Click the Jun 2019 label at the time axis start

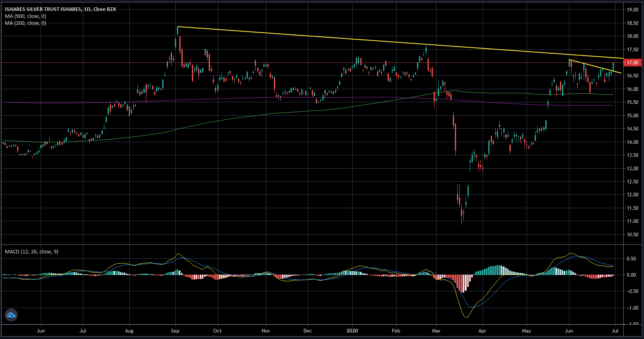coord(41,331)
